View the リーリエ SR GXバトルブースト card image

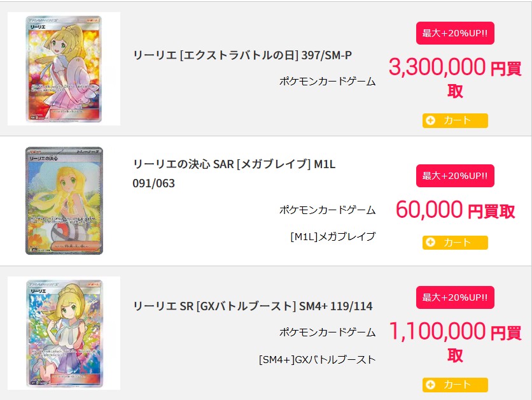click(x=64, y=332)
